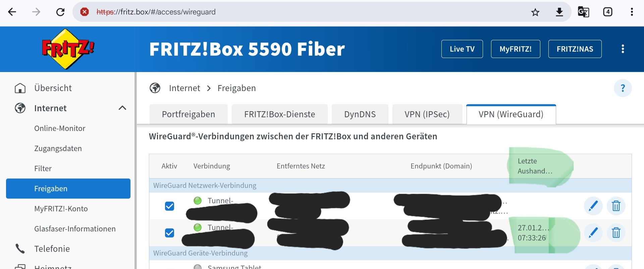
Task: Click the browser forward arrow
Action: click(x=36, y=12)
